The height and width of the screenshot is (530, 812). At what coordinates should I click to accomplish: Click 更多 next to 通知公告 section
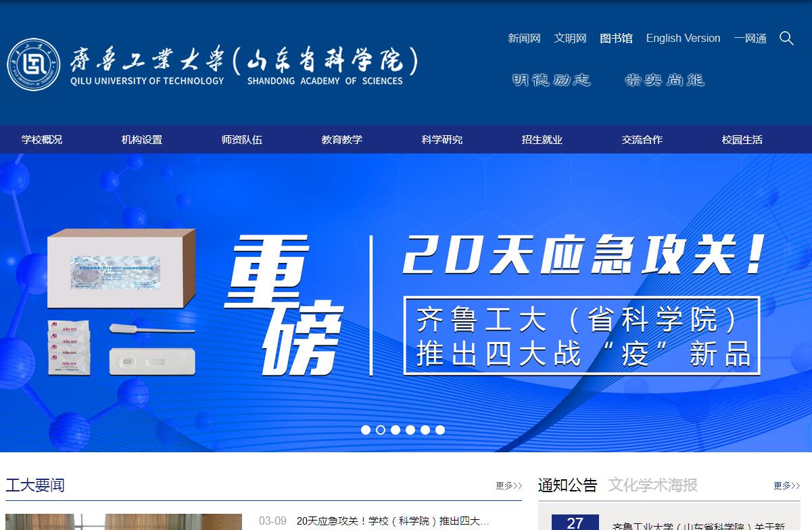coord(787,485)
